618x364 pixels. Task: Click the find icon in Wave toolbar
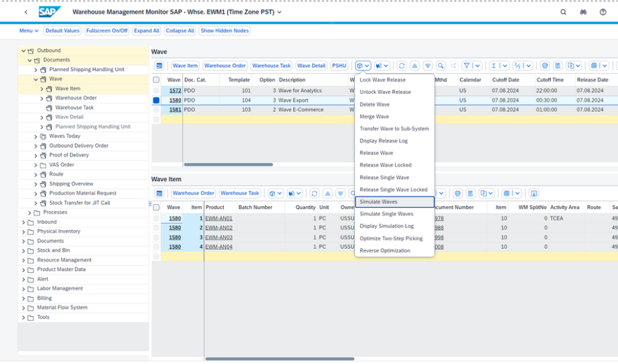(x=440, y=66)
